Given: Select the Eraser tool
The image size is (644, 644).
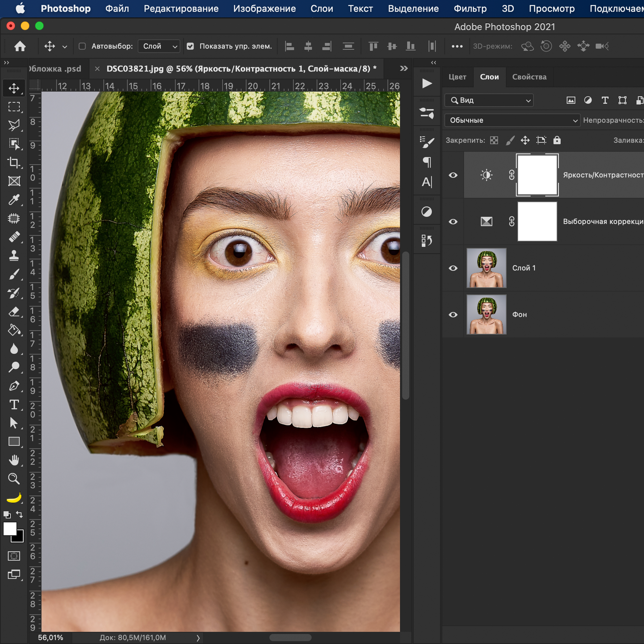Looking at the screenshot, I should pos(14,312).
